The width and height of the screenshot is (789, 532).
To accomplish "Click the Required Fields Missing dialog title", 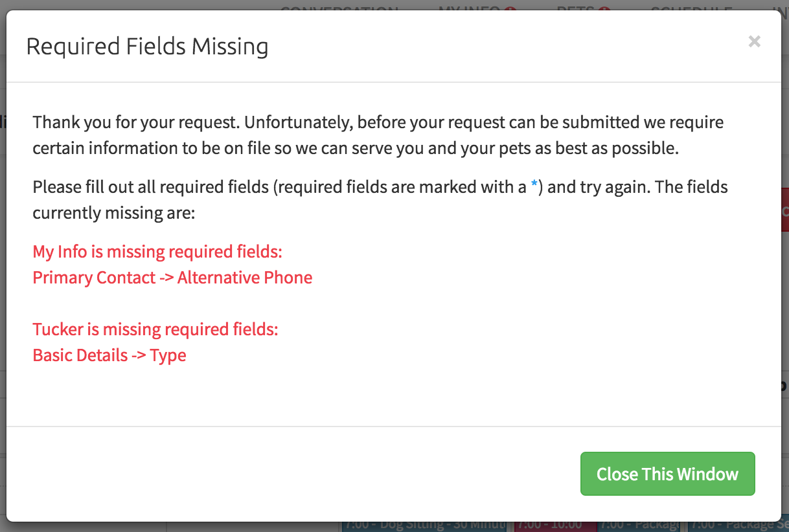I will pyautogui.click(x=147, y=47).
